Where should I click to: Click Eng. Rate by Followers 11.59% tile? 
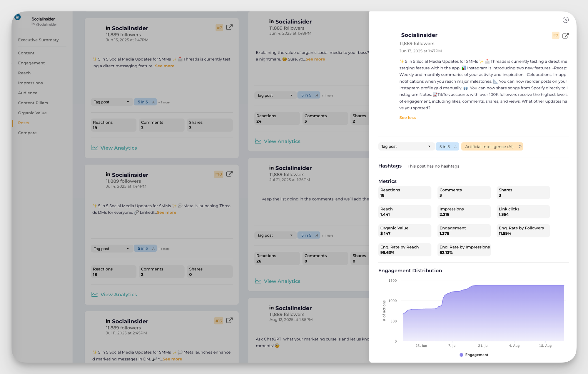coord(523,231)
